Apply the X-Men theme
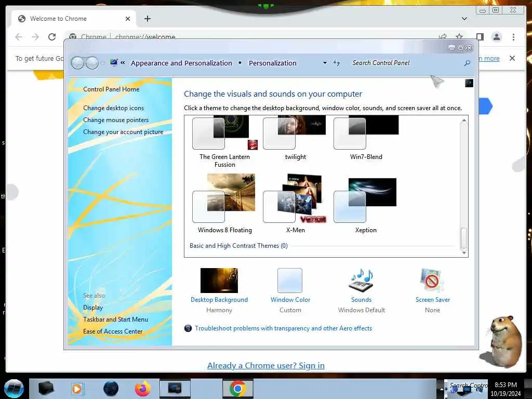Viewport: 532px width, 399px height. [x=295, y=204]
